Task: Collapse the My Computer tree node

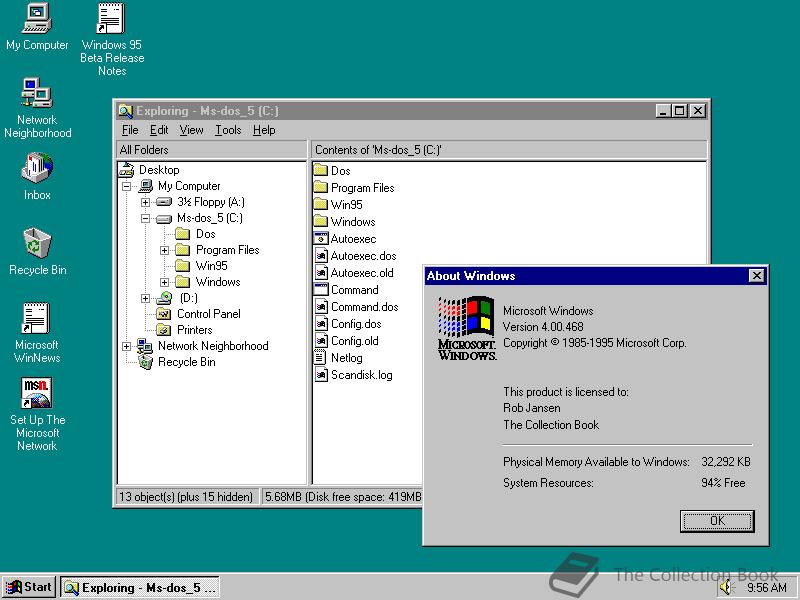Action: click(x=127, y=186)
